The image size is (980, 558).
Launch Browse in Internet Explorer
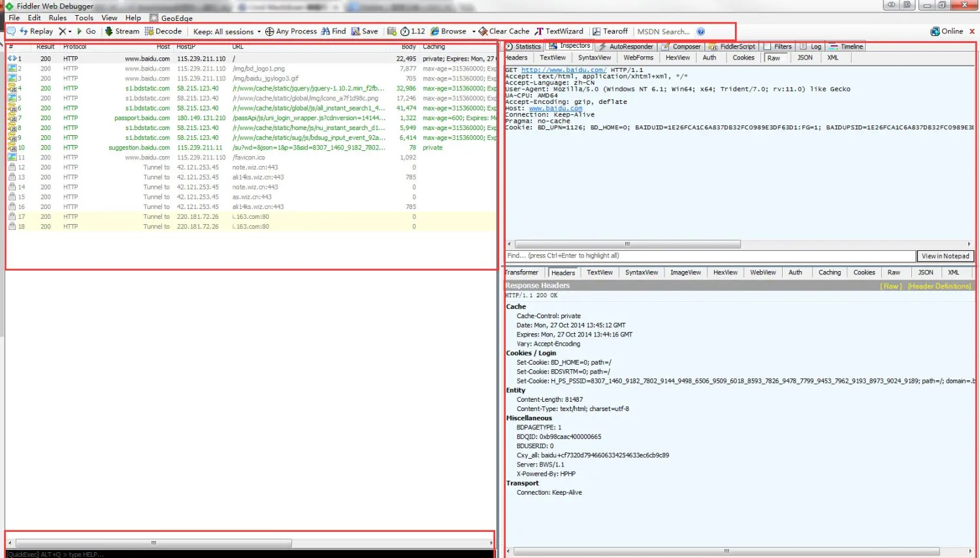448,31
